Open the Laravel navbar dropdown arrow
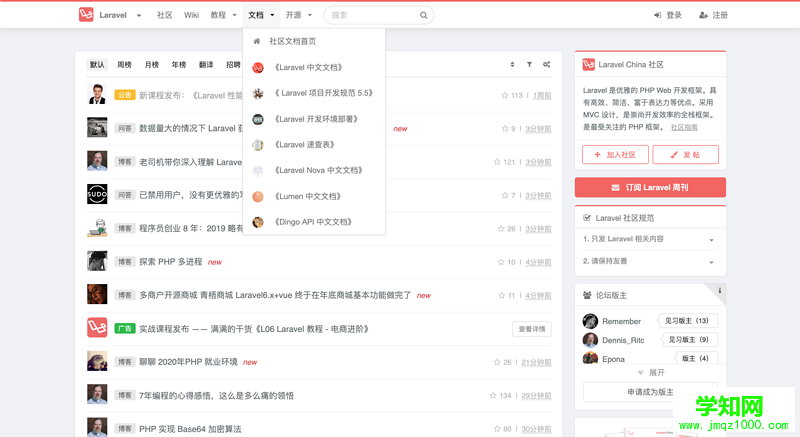 [x=139, y=15]
